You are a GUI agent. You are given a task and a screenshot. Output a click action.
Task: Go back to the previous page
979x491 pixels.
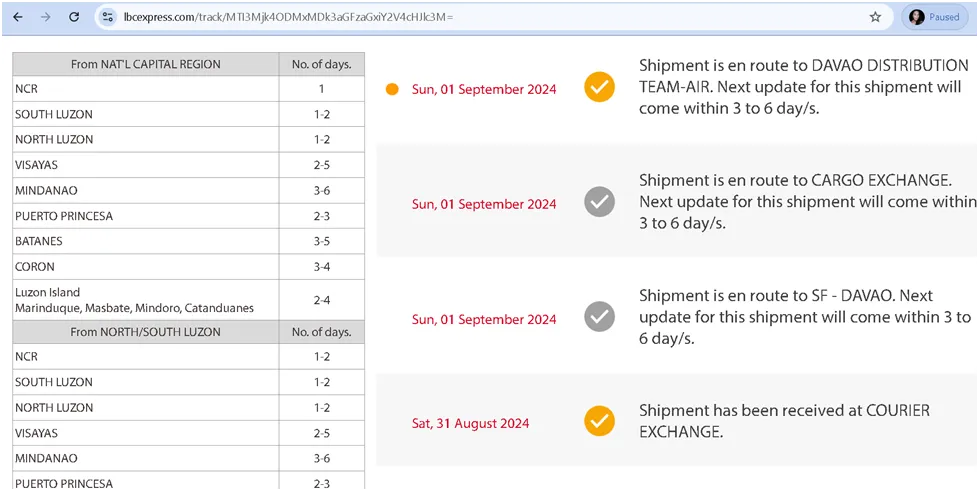[x=17, y=17]
